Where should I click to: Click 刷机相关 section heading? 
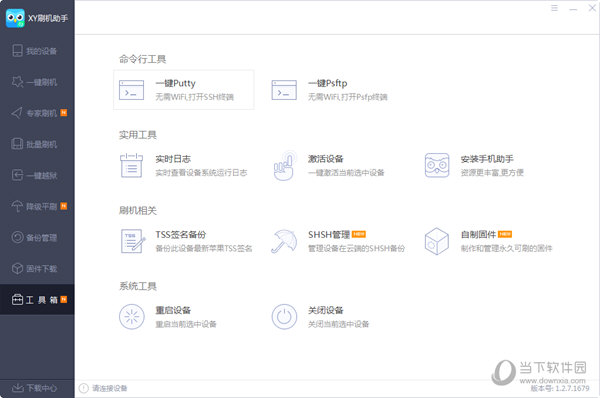pyautogui.click(x=138, y=210)
